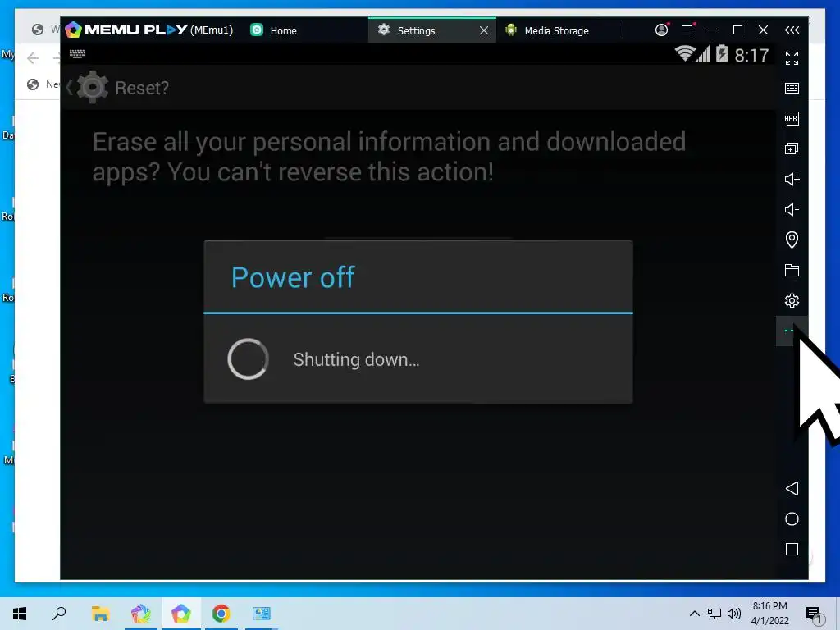Install APK from sidebar icon

(x=792, y=118)
